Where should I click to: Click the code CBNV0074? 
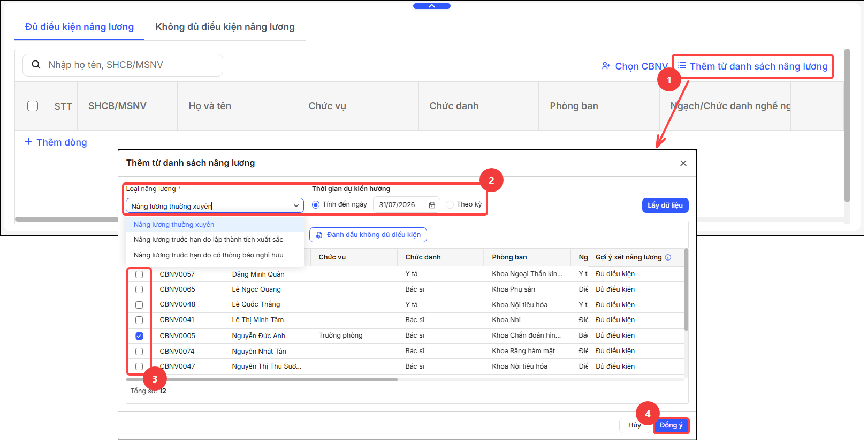click(177, 352)
